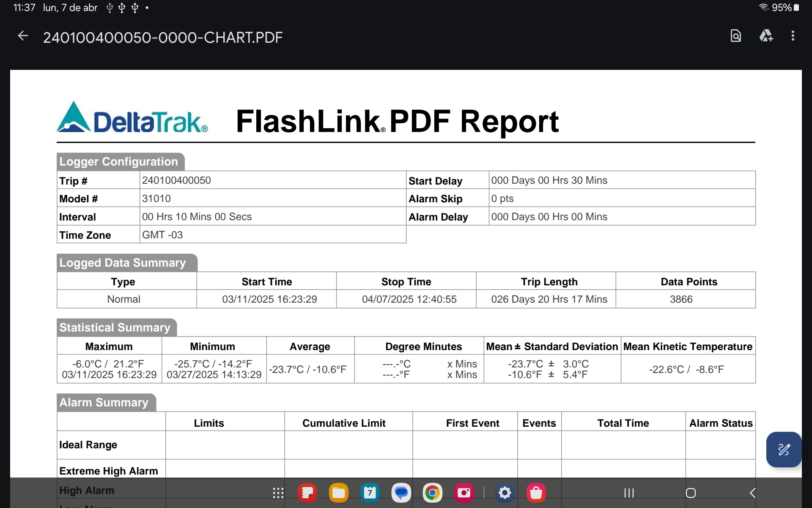Open the find-in-document search icon
This screenshot has width=812, height=508.
(736, 36)
